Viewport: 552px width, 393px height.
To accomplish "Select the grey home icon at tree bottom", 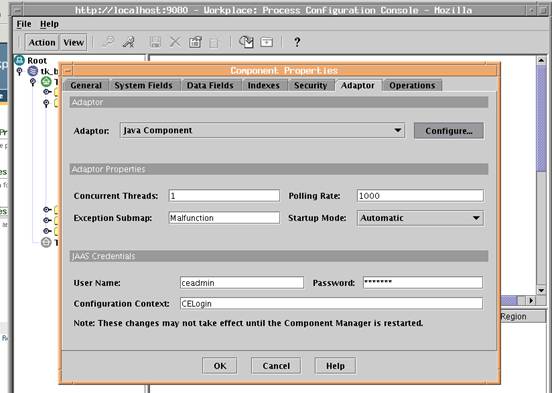I will pos(46,242).
